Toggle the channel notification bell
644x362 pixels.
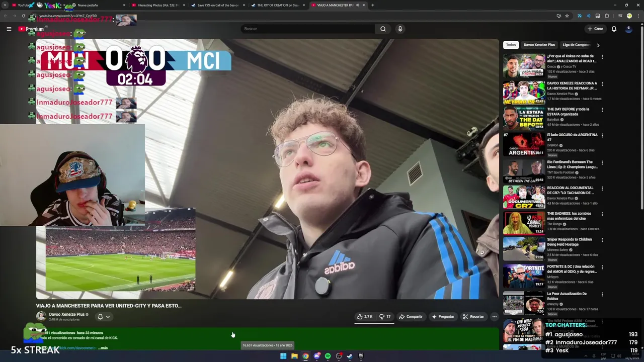click(100, 317)
